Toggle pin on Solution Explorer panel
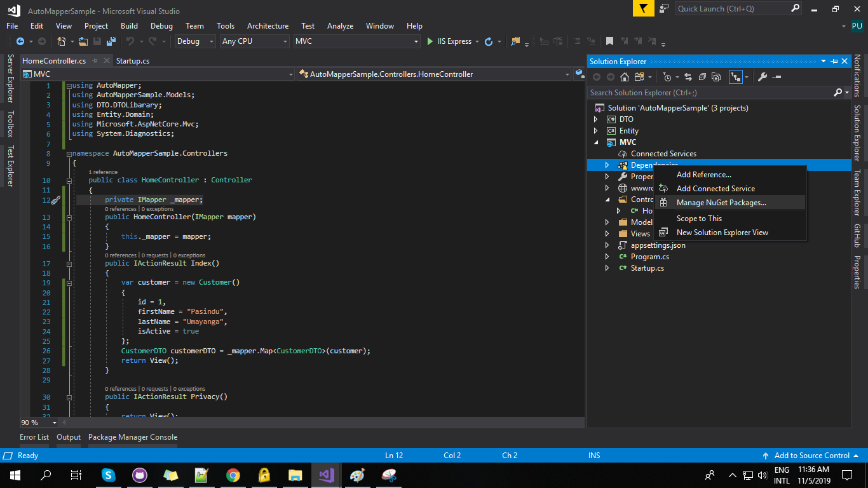The width and height of the screenshot is (868, 488). pyautogui.click(x=834, y=61)
